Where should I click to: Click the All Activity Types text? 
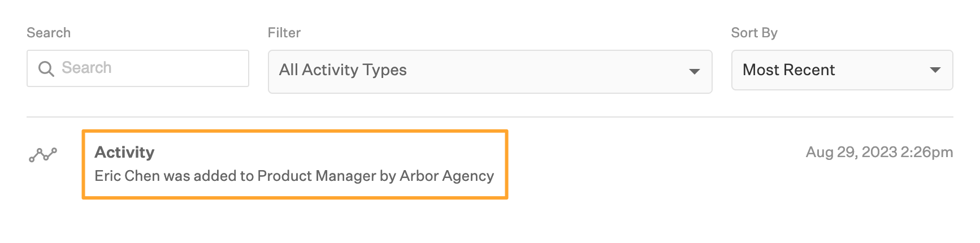pos(343,70)
